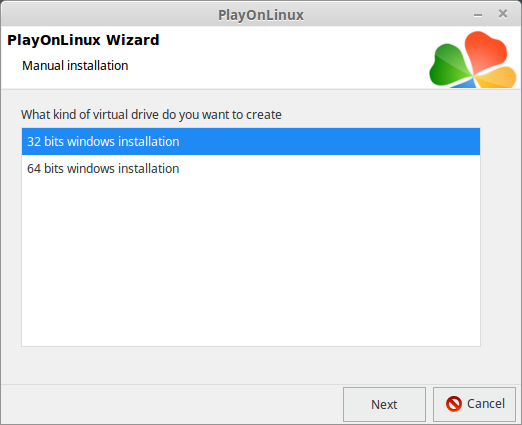Choose 64 bits windows installation option

(x=251, y=168)
